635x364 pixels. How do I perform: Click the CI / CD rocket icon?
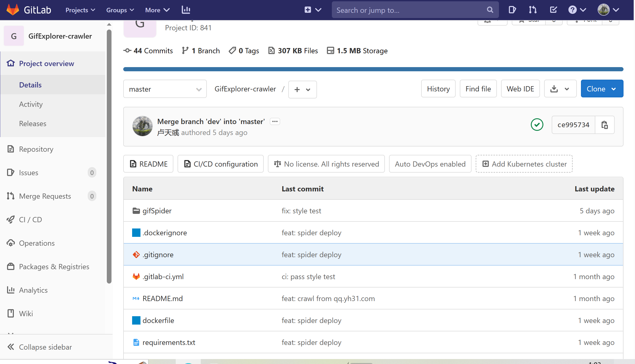point(11,219)
